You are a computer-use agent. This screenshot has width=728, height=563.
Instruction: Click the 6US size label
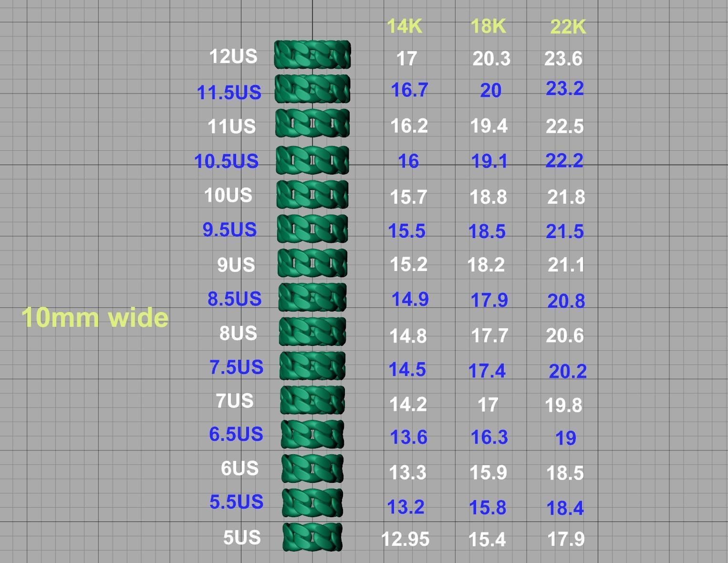point(239,469)
